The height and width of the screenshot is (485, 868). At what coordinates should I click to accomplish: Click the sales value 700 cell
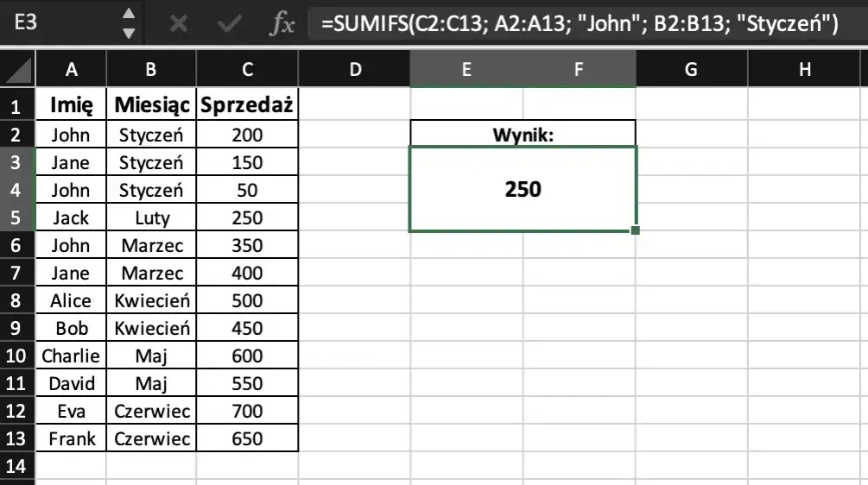247,411
